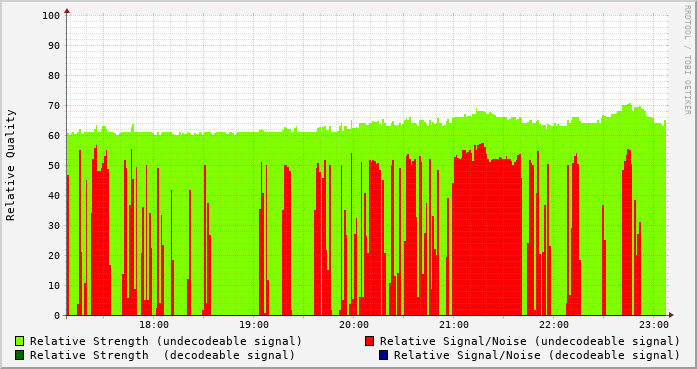Click the 20:00 time axis label
Image resolution: width=697 pixels, height=369 pixels.
click(x=354, y=325)
